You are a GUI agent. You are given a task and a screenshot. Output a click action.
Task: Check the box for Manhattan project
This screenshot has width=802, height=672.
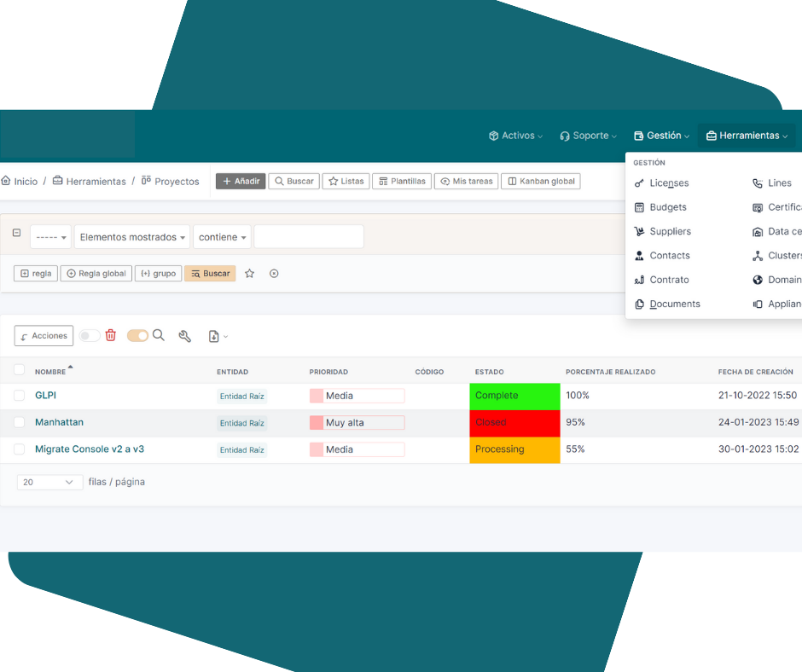pos(20,422)
